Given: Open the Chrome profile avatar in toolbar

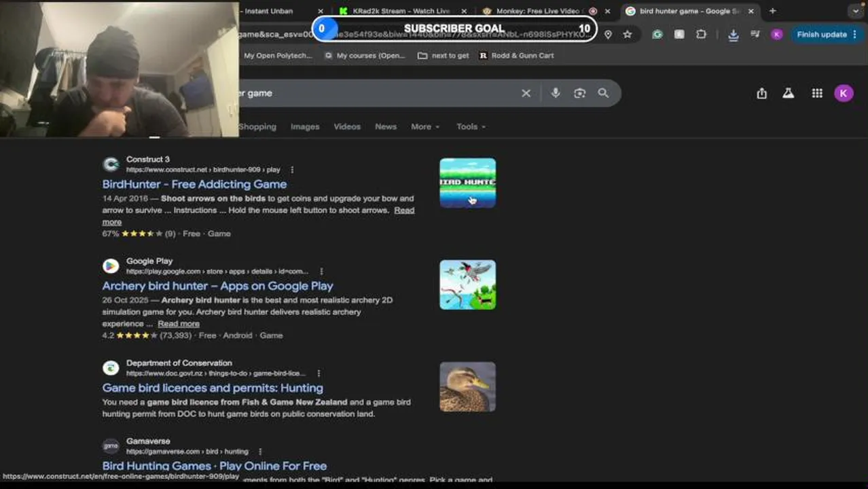Looking at the screenshot, I should click(x=776, y=35).
